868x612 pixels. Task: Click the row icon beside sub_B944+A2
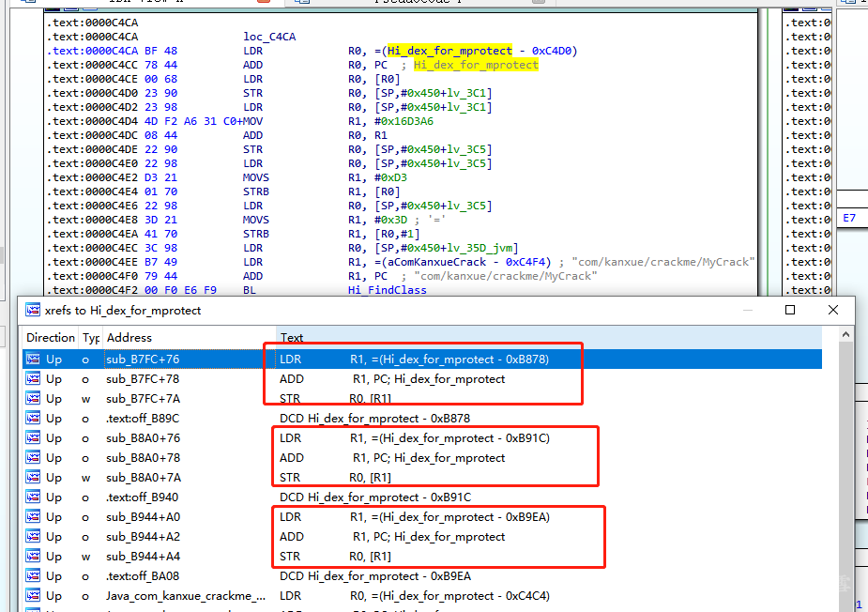click(x=33, y=537)
